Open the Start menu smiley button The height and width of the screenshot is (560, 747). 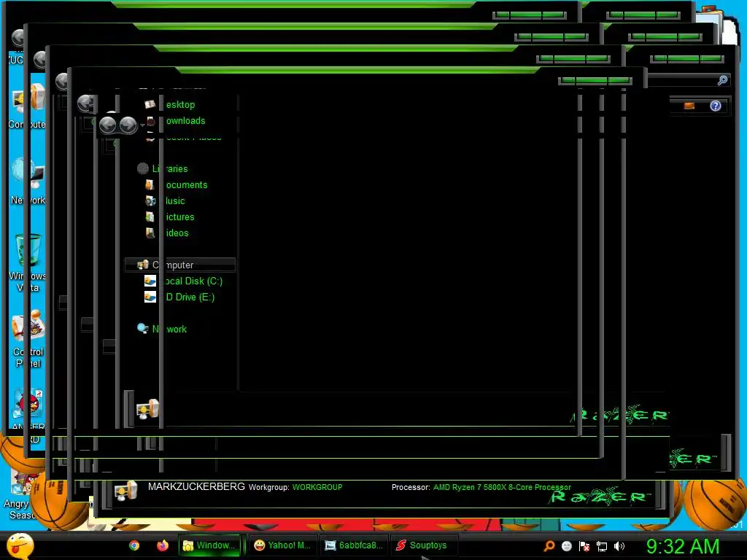pyautogui.click(x=20, y=545)
